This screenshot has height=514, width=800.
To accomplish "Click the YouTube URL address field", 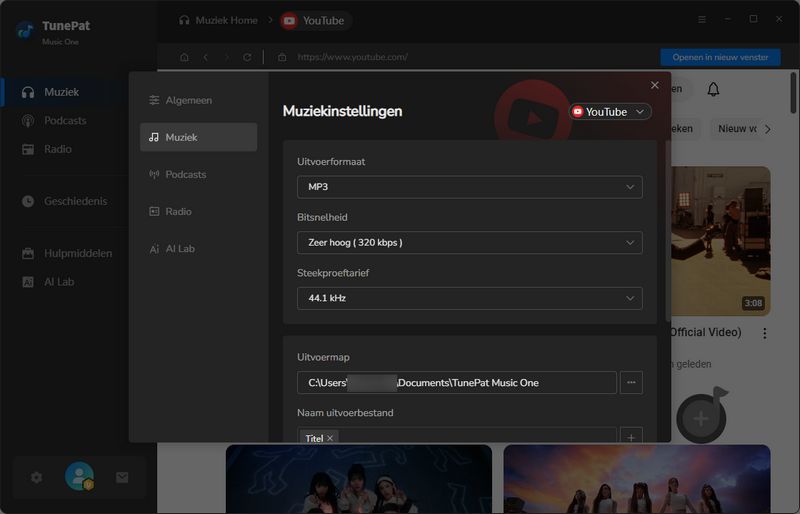I will (x=352, y=57).
